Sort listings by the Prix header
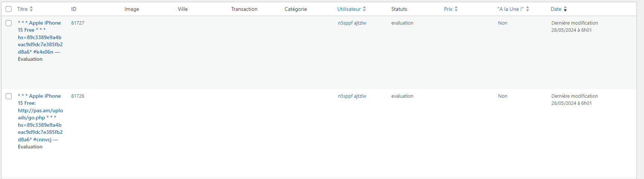Image resolution: width=644 pixels, height=179 pixels. pyautogui.click(x=448, y=9)
